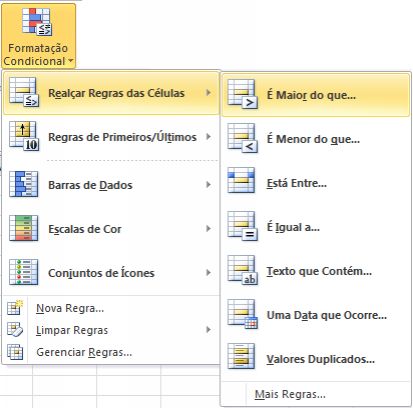The height and width of the screenshot is (408, 413).
Task: Click the Conjuntos de Ícones icon
Action: [x=23, y=272]
